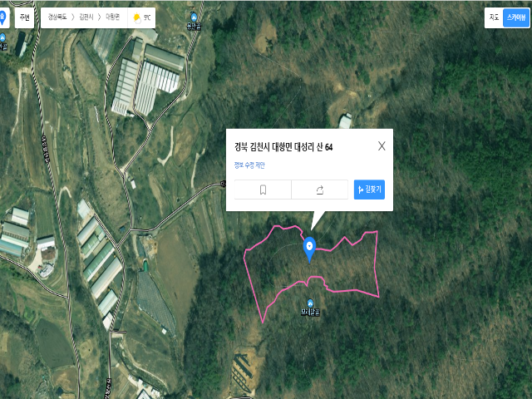This screenshot has width=532, height=399.
Task: Switch to 지도 map view
Action: [494, 17]
